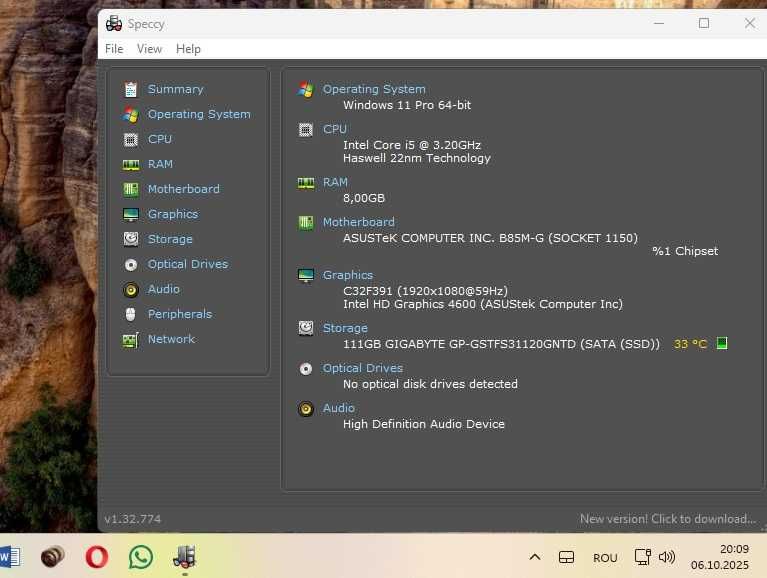
Task: Click Optical Drives heading link in summary
Action: [x=363, y=368]
